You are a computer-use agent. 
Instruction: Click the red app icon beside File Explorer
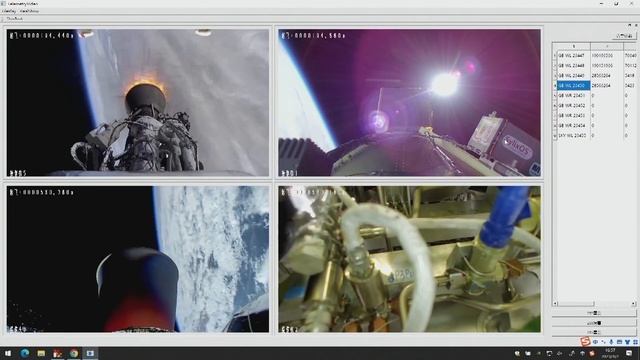click(x=58, y=353)
